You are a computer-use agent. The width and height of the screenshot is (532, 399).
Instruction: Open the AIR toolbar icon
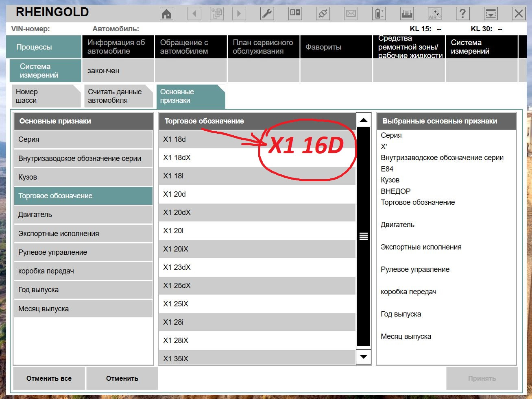coord(435,14)
